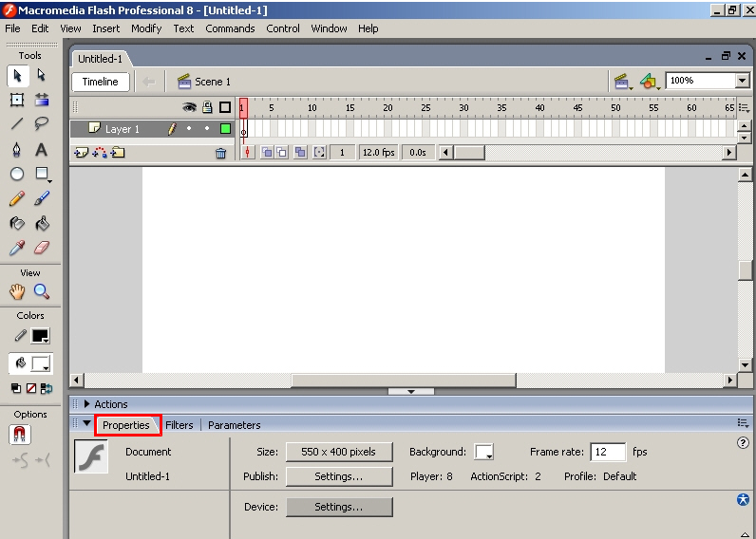Image resolution: width=756 pixels, height=539 pixels.
Task: Open the Modify menu
Action: point(146,28)
